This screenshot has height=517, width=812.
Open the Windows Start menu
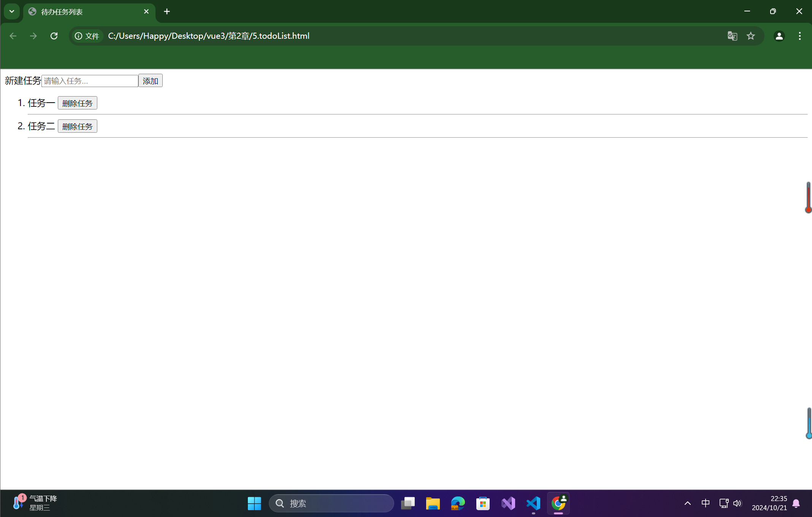pos(254,503)
